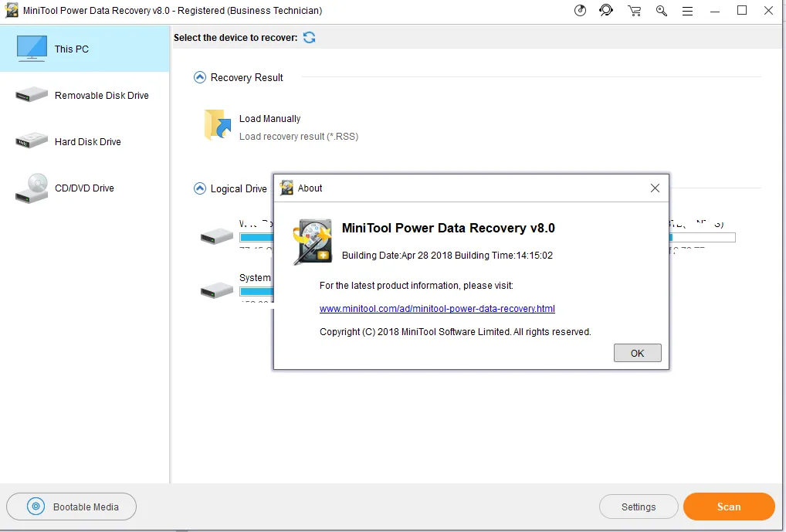This screenshot has width=786, height=532.
Task: Collapse the Logical Drive section
Action: [199, 188]
